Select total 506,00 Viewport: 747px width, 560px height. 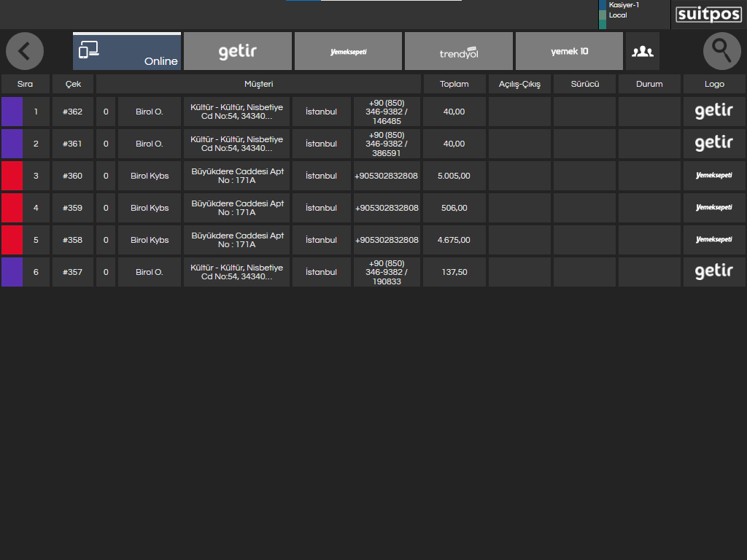454,208
